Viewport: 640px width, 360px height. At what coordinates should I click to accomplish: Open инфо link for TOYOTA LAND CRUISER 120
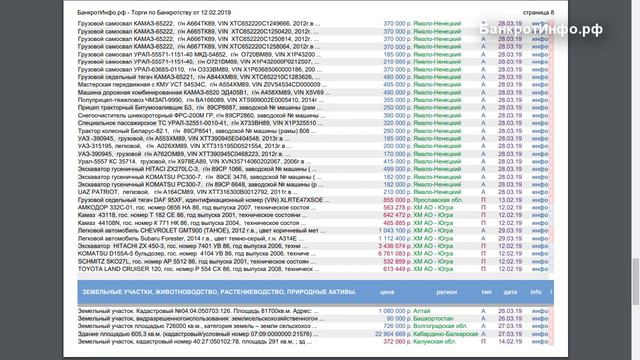[x=540, y=269]
